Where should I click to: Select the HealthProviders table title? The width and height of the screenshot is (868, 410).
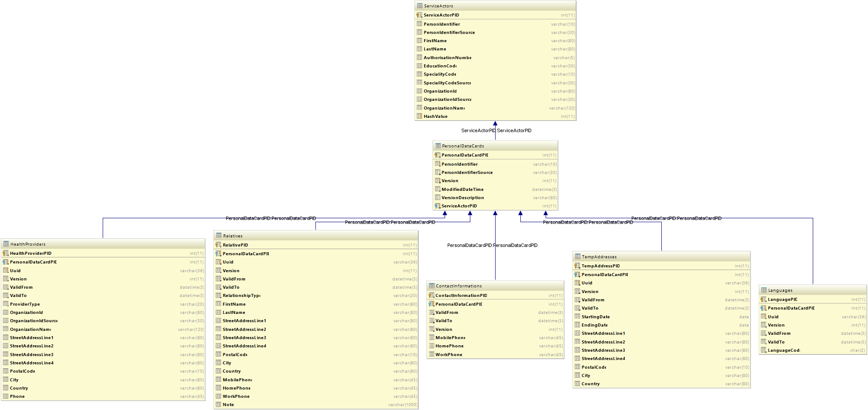tap(28, 244)
